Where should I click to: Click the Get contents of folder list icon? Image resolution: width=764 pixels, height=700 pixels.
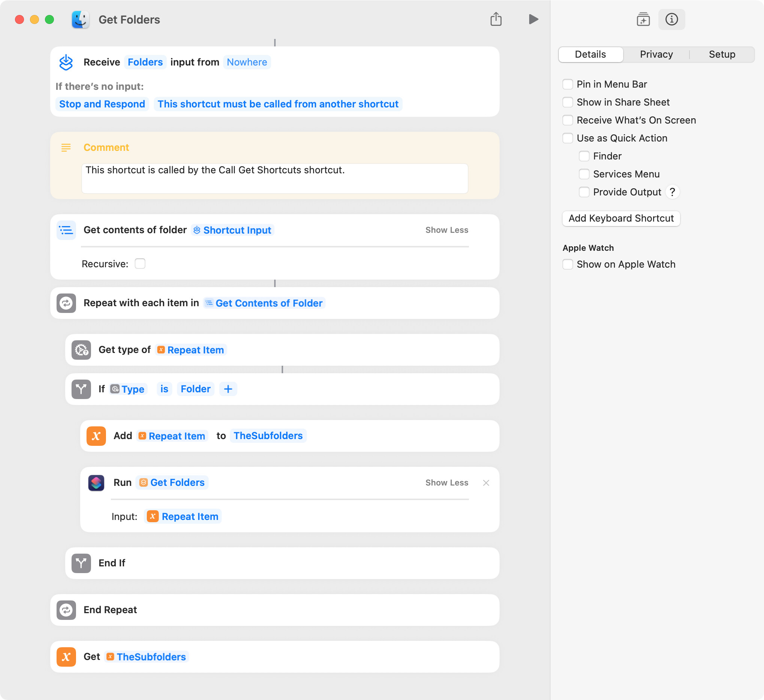(x=66, y=230)
